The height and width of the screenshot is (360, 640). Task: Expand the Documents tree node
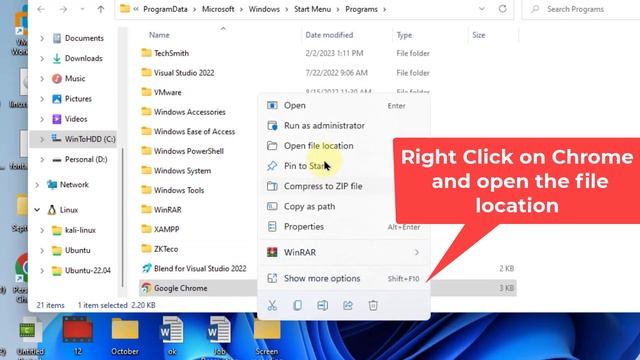click(x=42, y=38)
